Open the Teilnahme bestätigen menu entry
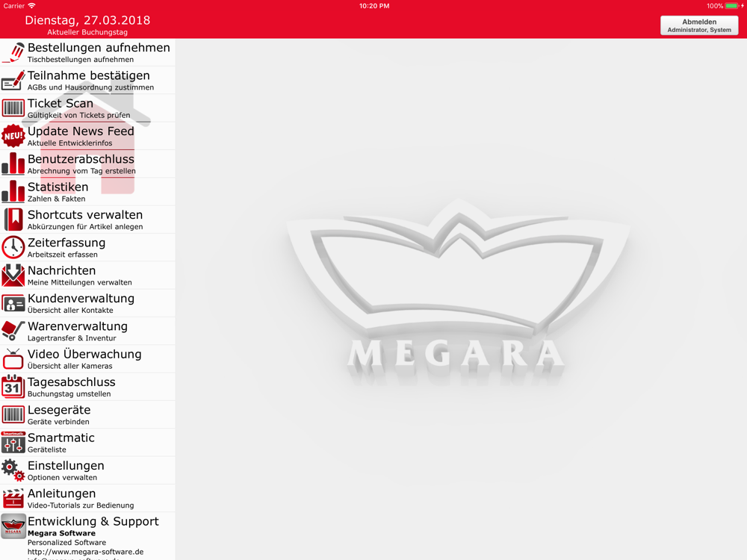Image resolution: width=747 pixels, height=560 pixels. pos(88,80)
